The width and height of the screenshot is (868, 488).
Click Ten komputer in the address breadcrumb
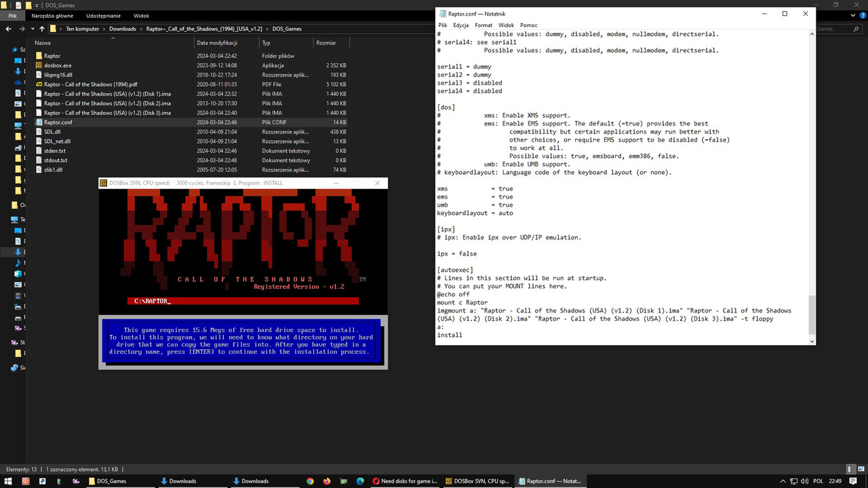click(82, 29)
